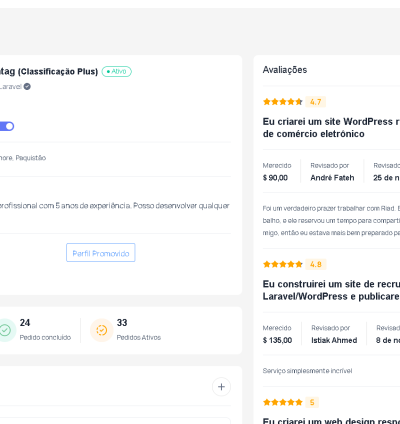The width and height of the screenshot is (400, 424).
Task: Click the $ 135,00 earned amount
Action: point(277,340)
